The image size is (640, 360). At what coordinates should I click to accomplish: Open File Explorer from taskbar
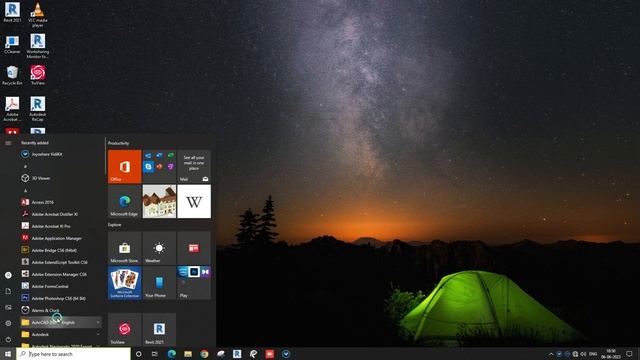[188, 354]
